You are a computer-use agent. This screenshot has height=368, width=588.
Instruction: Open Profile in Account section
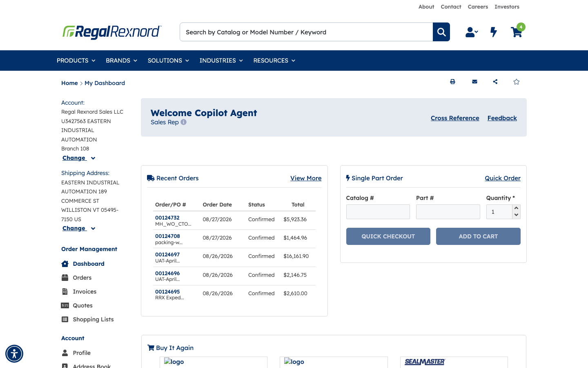pyautogui.click(x=82, y=353)
